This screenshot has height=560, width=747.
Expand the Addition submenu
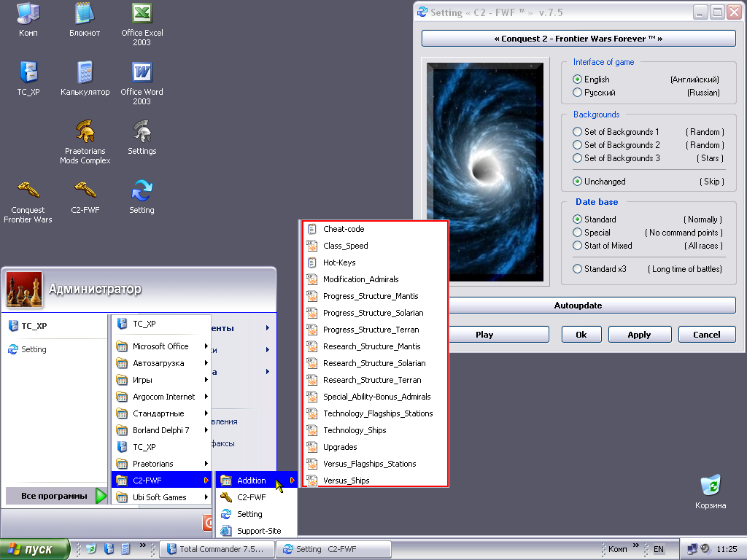[258, 480]
